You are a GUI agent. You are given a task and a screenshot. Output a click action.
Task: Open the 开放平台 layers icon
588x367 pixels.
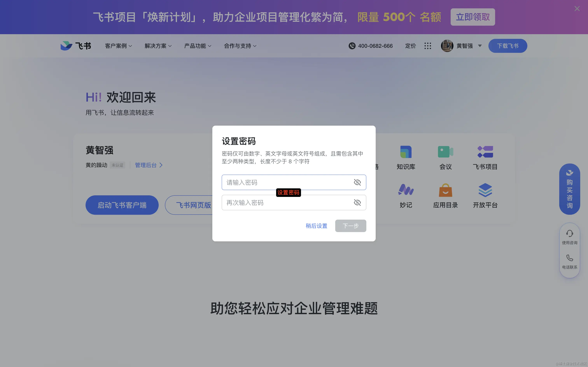pyautogui.click(x=485, y=190)
